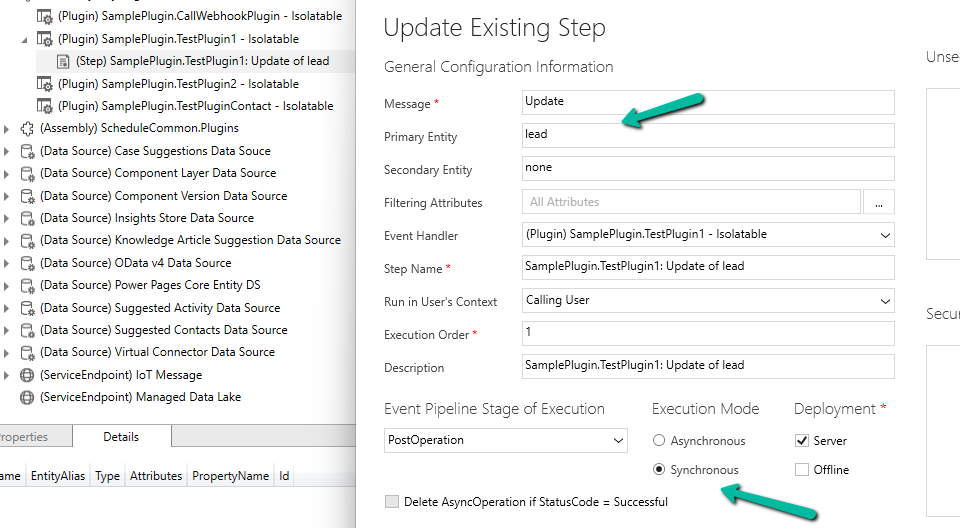Click the TestPluginContact plugin icon
This screenshot has height=528, width=960.
45,106
